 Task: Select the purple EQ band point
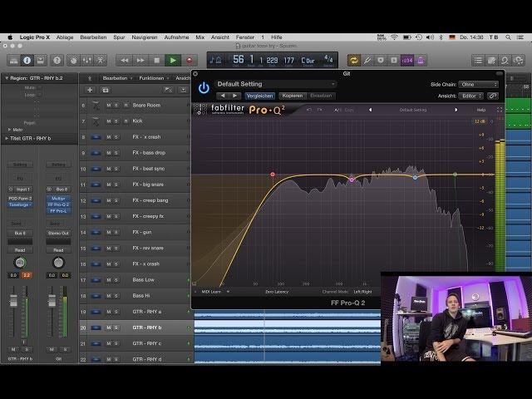tap(352, 180)
